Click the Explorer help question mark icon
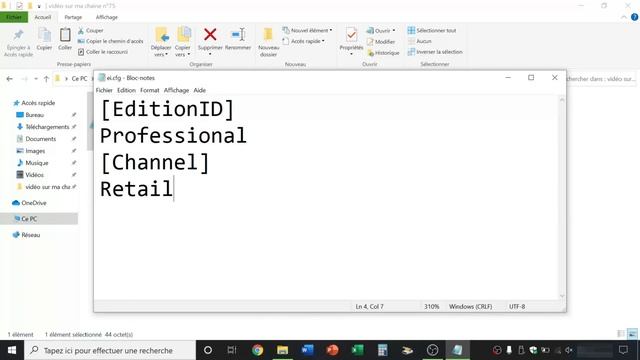This screenshot has width=640, height=360. pyautogui.click(x=635, y=17)
